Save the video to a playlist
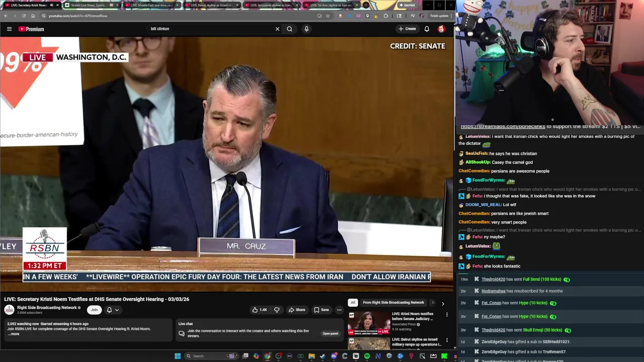Image resolution: width=644 pixels, height=362 pixels. click(321, 310)
